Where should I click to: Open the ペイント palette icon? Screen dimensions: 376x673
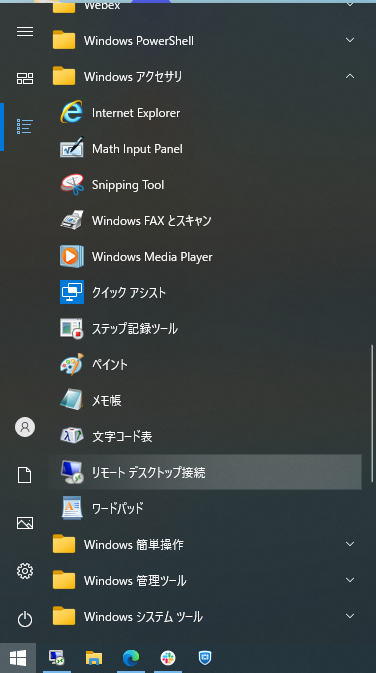72,365
